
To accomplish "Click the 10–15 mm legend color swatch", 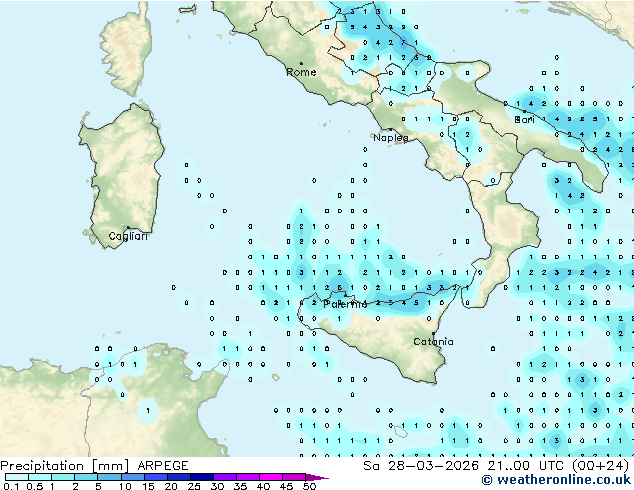I will (x=132, y=477).
